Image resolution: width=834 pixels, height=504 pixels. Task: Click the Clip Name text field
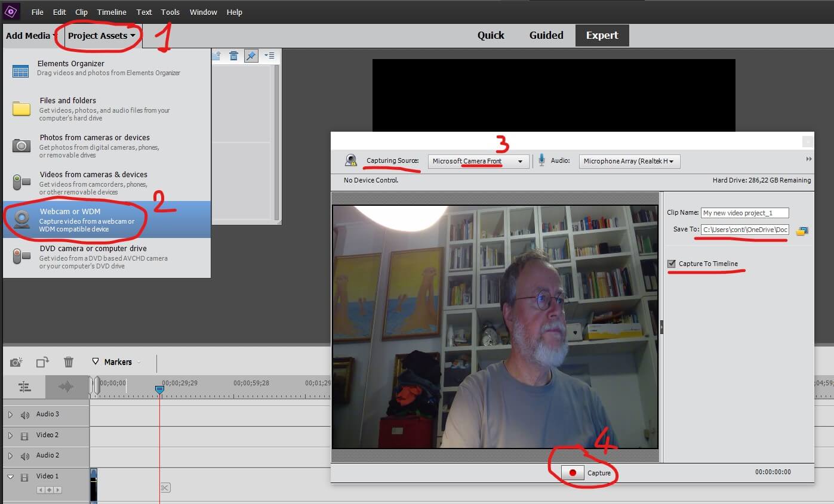pyautogui.click(x=744, y=213)
